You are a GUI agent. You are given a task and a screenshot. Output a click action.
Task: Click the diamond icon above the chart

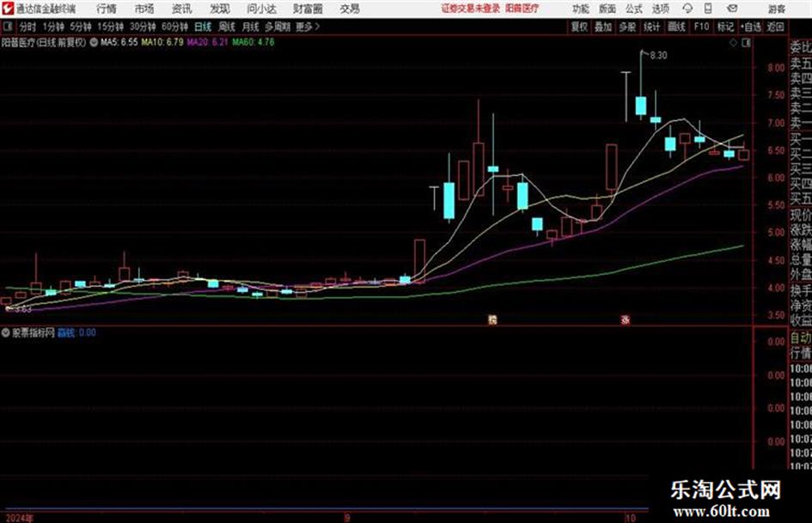pos(733,43)
